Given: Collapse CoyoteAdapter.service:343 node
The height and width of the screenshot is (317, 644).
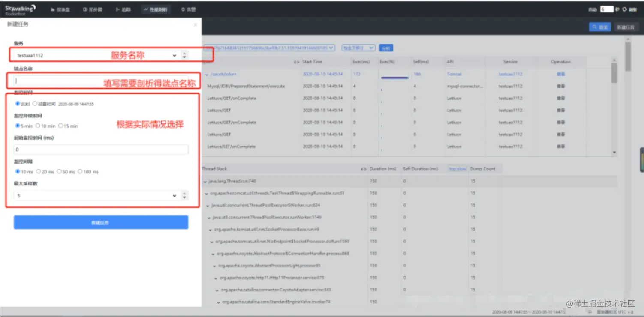Looking at the screenshot, I should pyautogui.click(x=217, y=290).
